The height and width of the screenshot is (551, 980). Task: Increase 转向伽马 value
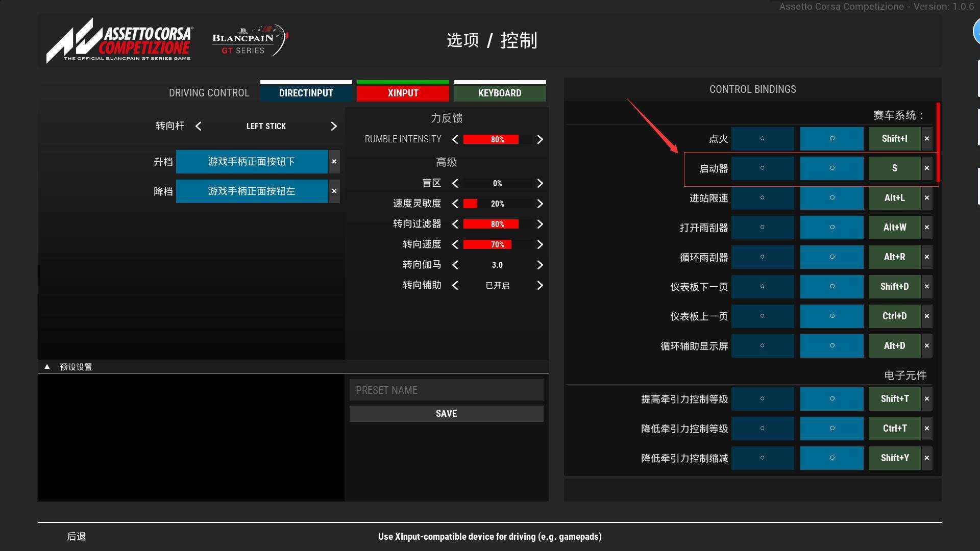540,265
